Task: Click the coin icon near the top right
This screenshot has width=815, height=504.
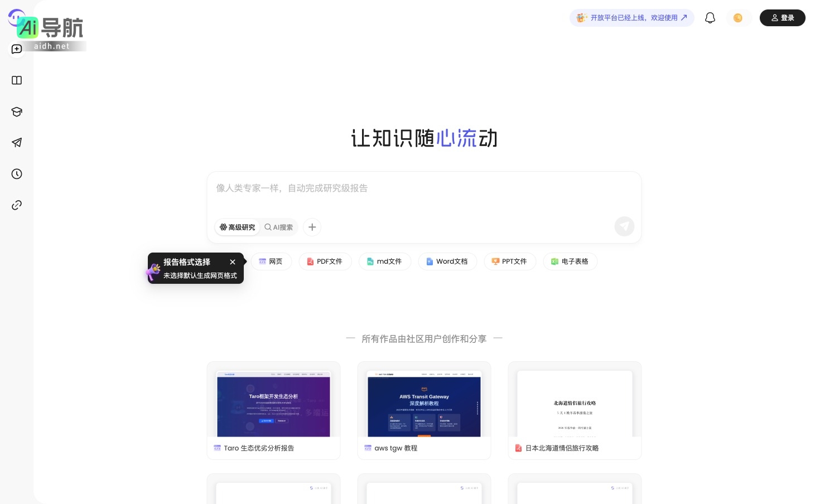Action: tap(739, 17)
